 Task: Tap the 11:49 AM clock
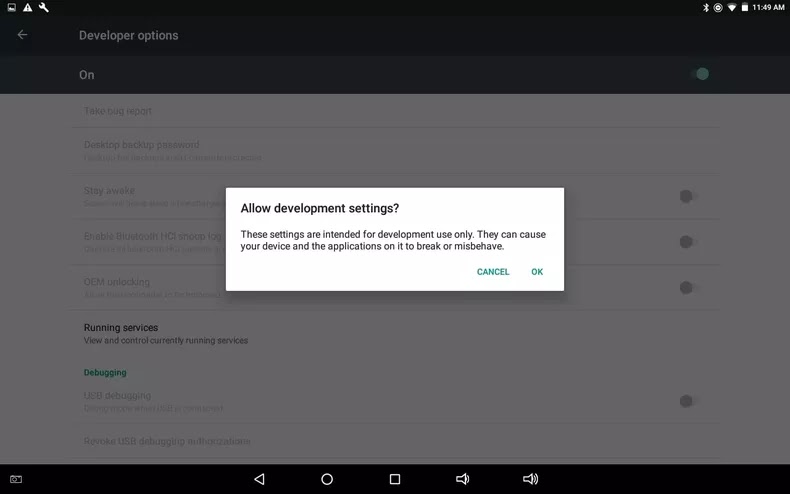click(x=768, y=8)
